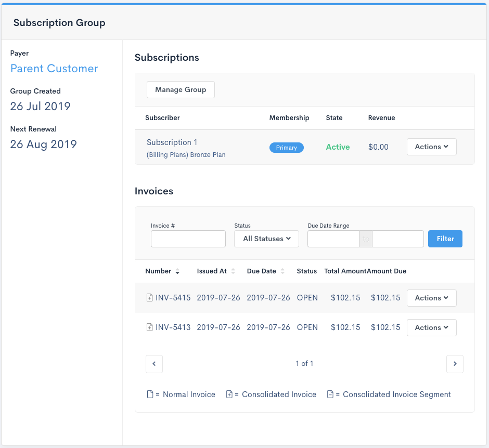Go to next invoices page
Screen dimensions: 489x448
pos(455,364)
